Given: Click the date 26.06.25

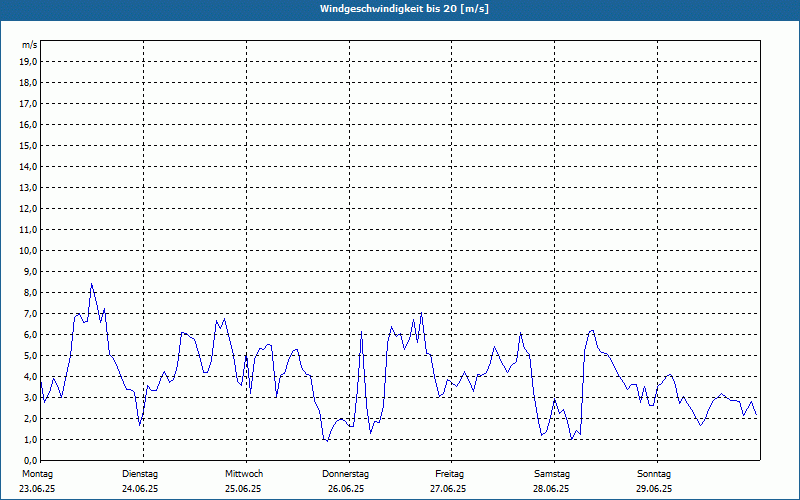Looking at the screenshot, I should click(346, 489).
